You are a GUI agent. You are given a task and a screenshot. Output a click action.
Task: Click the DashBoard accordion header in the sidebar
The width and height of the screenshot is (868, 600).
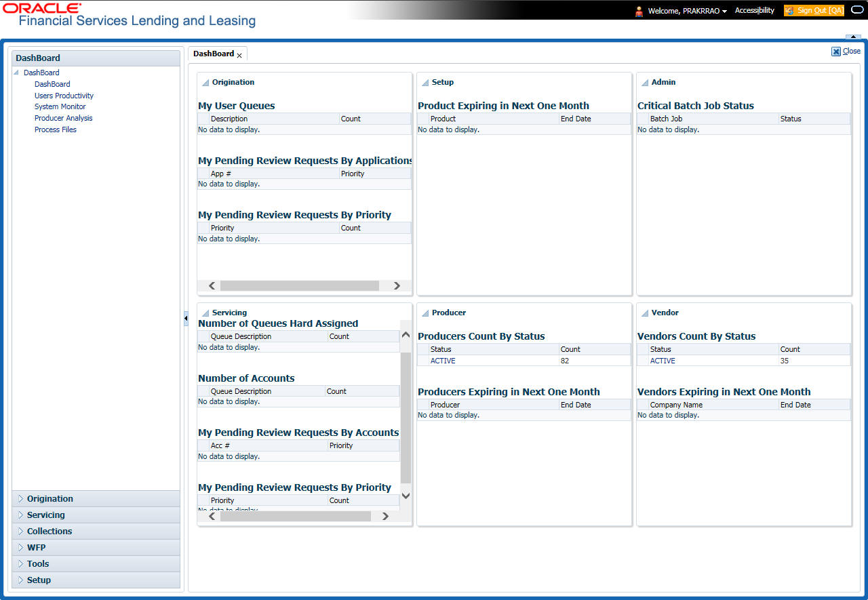(x=96, y=58)
